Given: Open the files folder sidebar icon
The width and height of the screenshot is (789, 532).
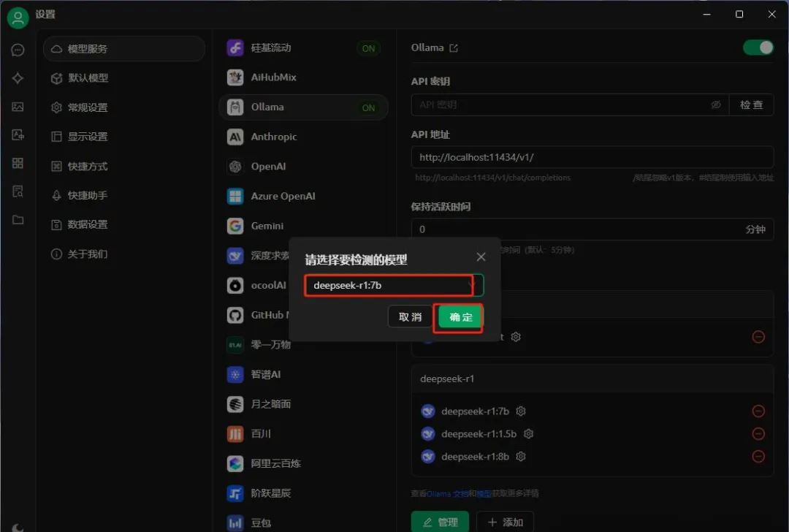Looking at the screenshot, I should (18, 220).
